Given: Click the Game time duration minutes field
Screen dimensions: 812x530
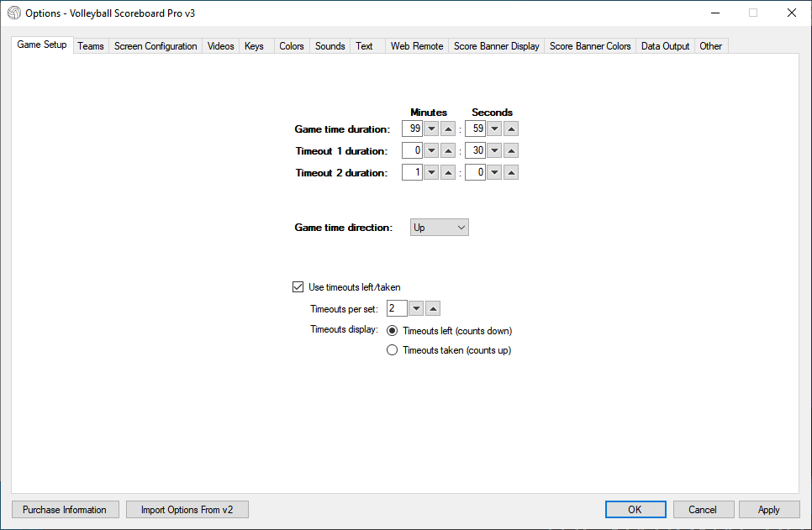Looking at the screenshot, I should [x=412, y=129].
